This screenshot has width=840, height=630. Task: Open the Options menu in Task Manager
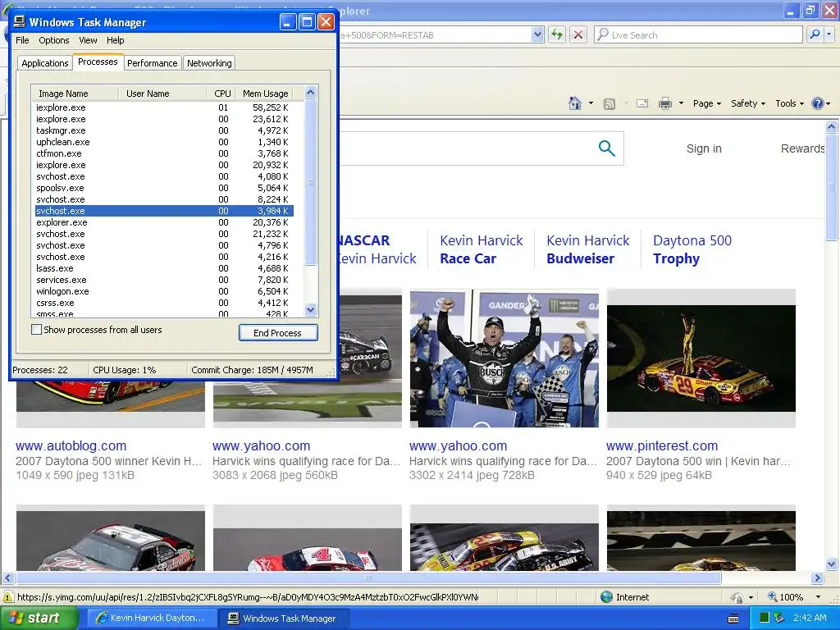click(x=53, y=40)
